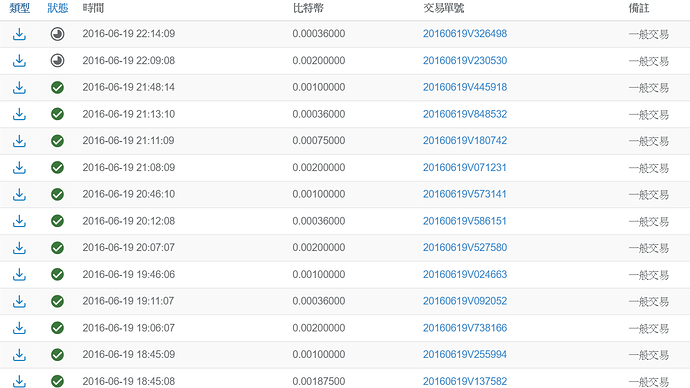Click the green check status at 21:08:09
The height and width of the screenshot is (388, 690).
point(57,168)
